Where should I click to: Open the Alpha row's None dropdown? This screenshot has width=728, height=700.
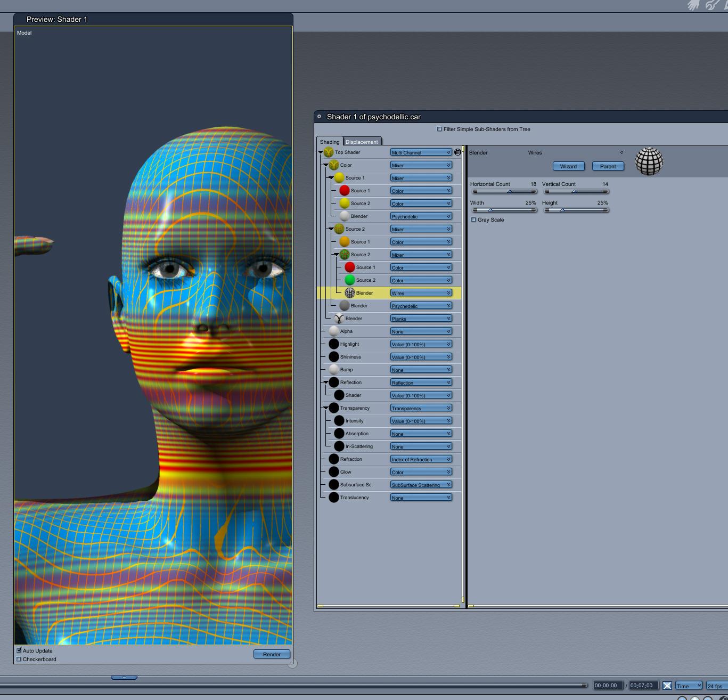tap(421, 331)
